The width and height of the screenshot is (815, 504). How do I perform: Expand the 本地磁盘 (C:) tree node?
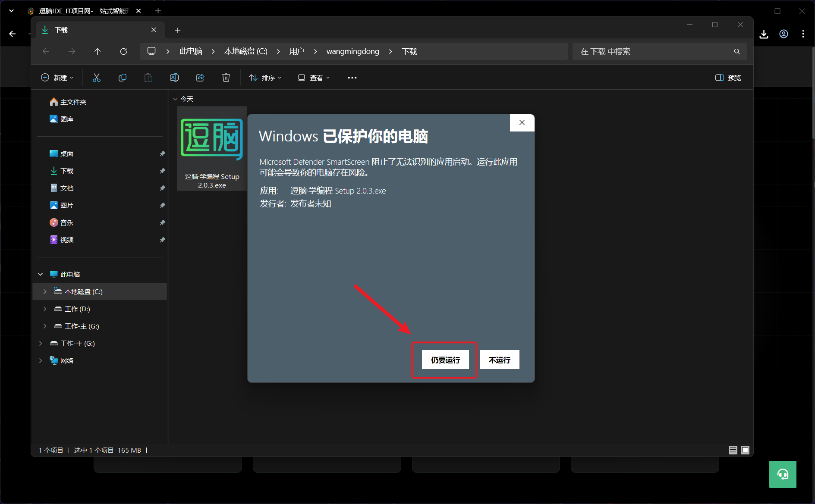[x=44, y=291]
